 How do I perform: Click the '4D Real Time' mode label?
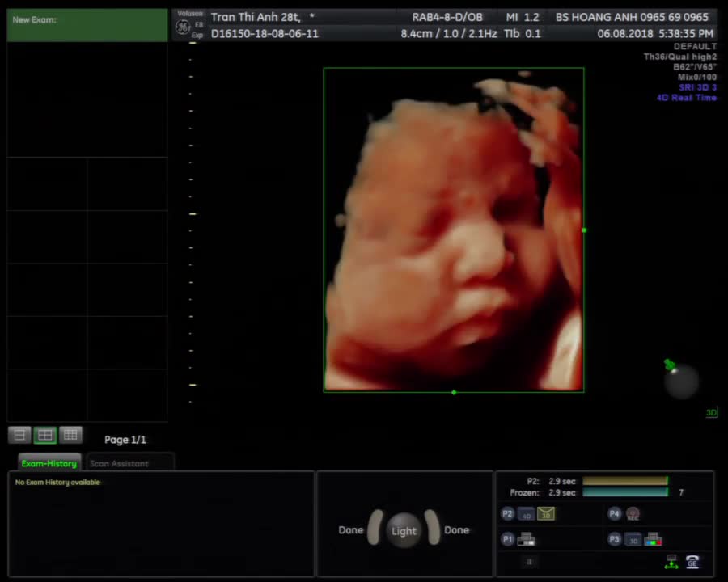(687, 98)
